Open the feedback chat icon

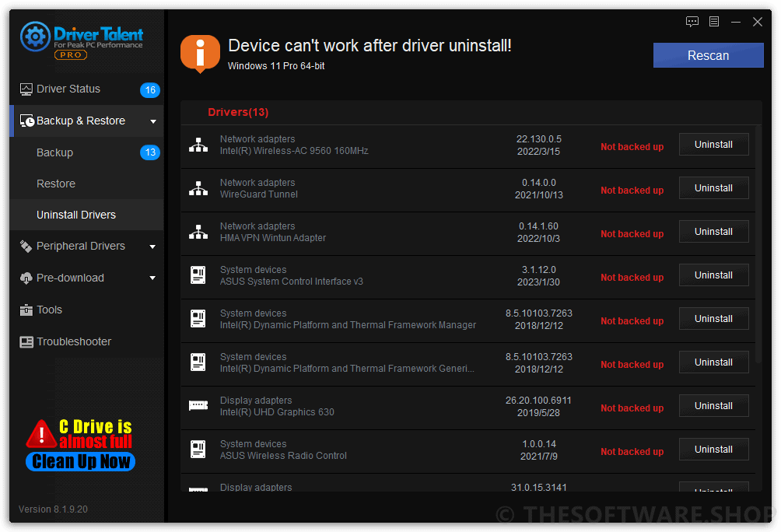(692, 22)
